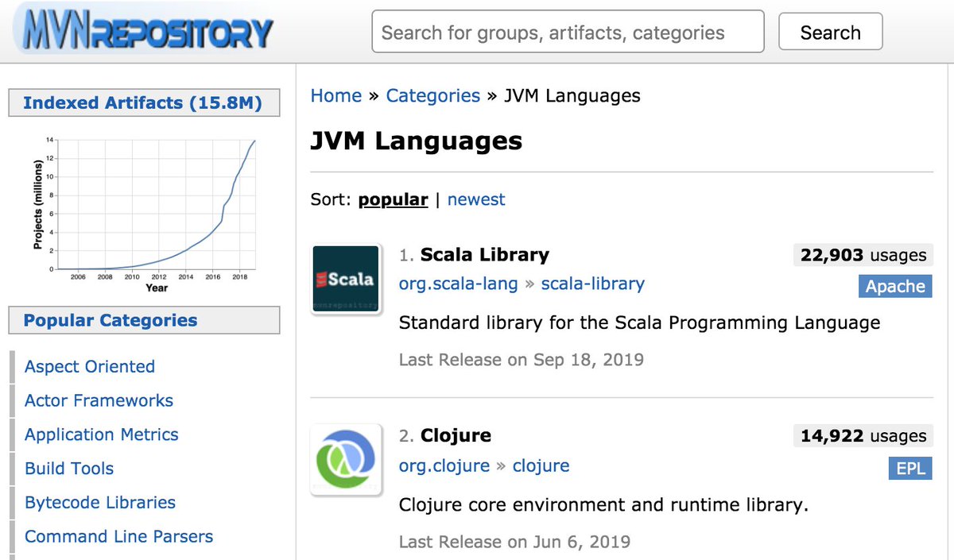Viewport: 954px width, 560px height.
Task: Open Categories breadcrumb link
Action: pos(432,96)
